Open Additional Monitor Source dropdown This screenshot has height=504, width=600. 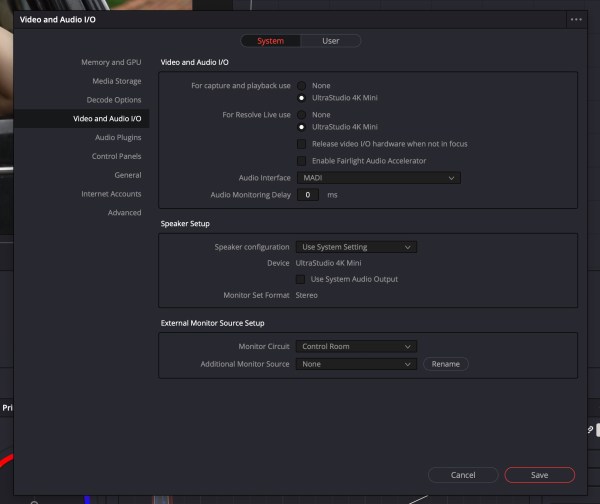[x=355, y=364]
